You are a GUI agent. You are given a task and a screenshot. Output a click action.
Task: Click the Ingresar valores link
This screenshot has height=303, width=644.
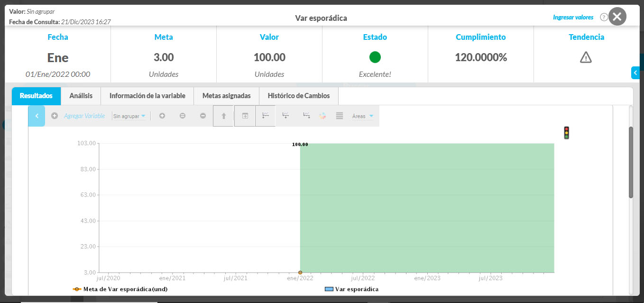[573, 18]
